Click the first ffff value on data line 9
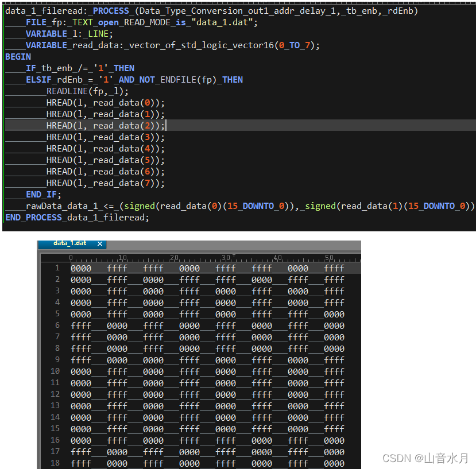Screen dimensions: 476x469 (81, 361)
